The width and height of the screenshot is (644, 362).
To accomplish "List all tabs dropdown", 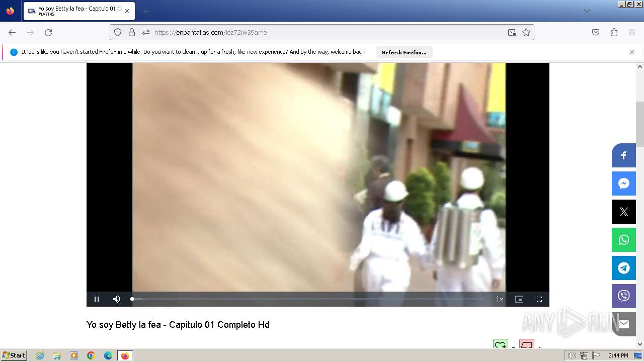I will 587,11.
